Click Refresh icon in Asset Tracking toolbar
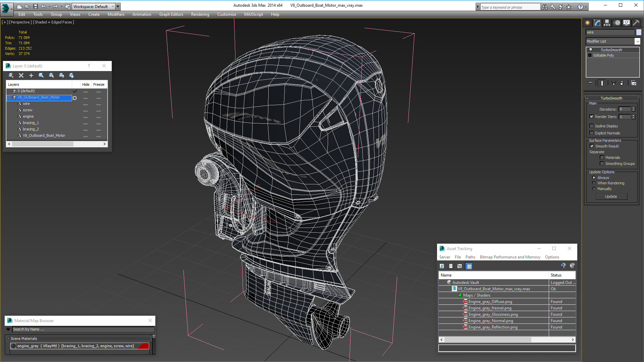644x362 pixels. pyautogui.click(x=442, y=266)
